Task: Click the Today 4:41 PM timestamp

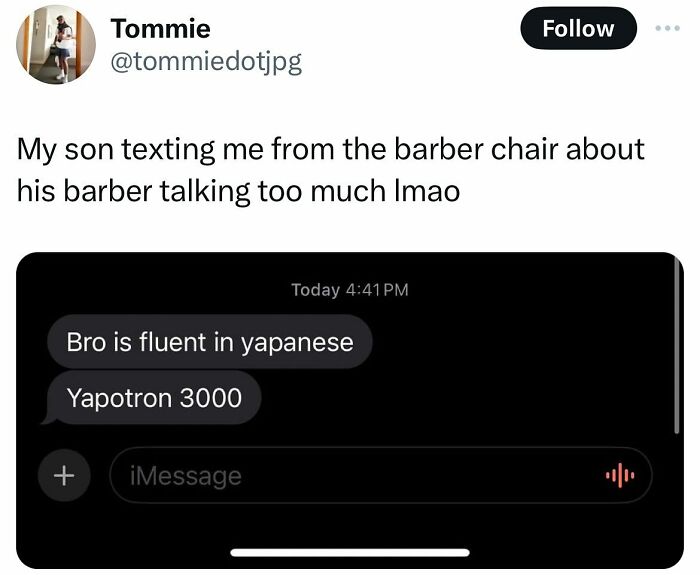Action: click(350, 290)
